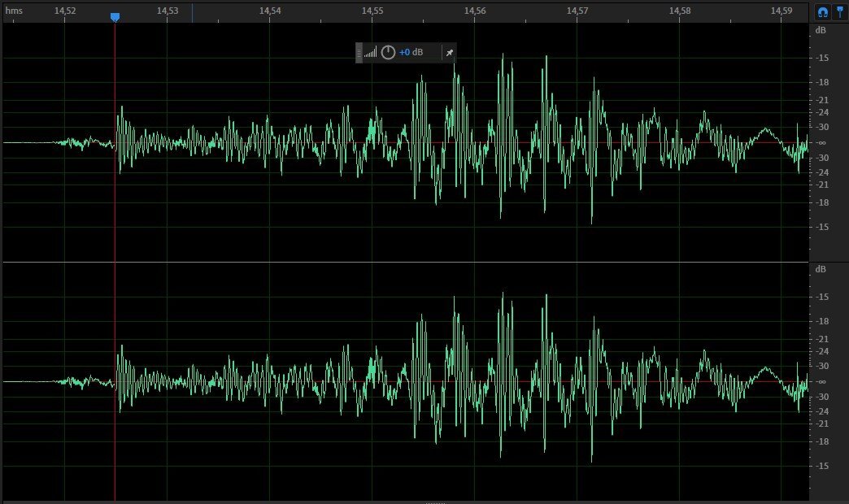Click the volume bars icon in HUD

(x=371, y=53)
